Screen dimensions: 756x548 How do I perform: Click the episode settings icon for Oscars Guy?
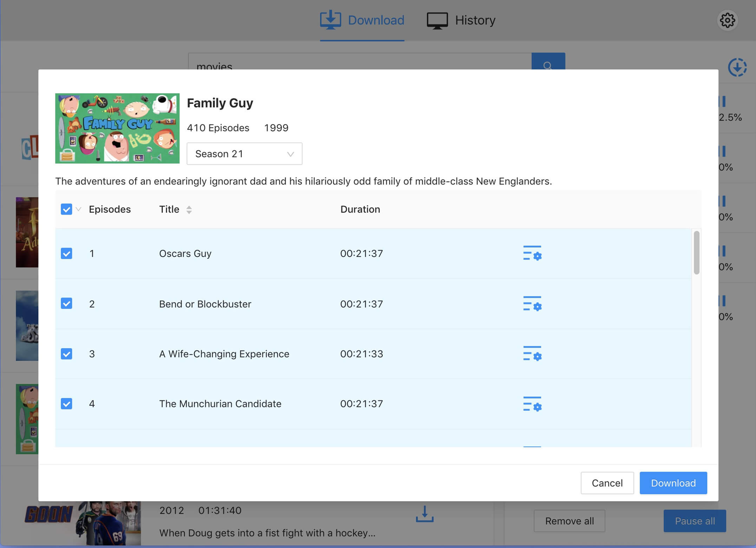pyautogui.click(x=532, y=253)
